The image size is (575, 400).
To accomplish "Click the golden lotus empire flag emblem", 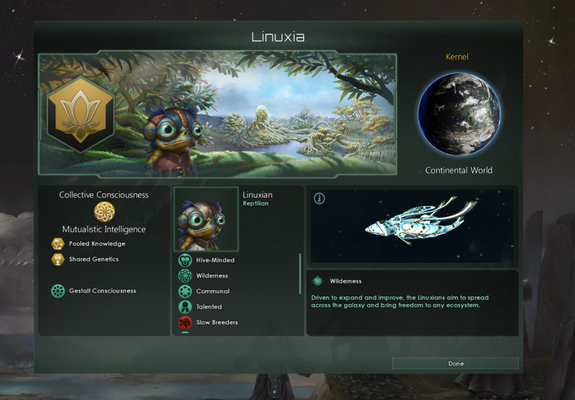I will [81, 113].
